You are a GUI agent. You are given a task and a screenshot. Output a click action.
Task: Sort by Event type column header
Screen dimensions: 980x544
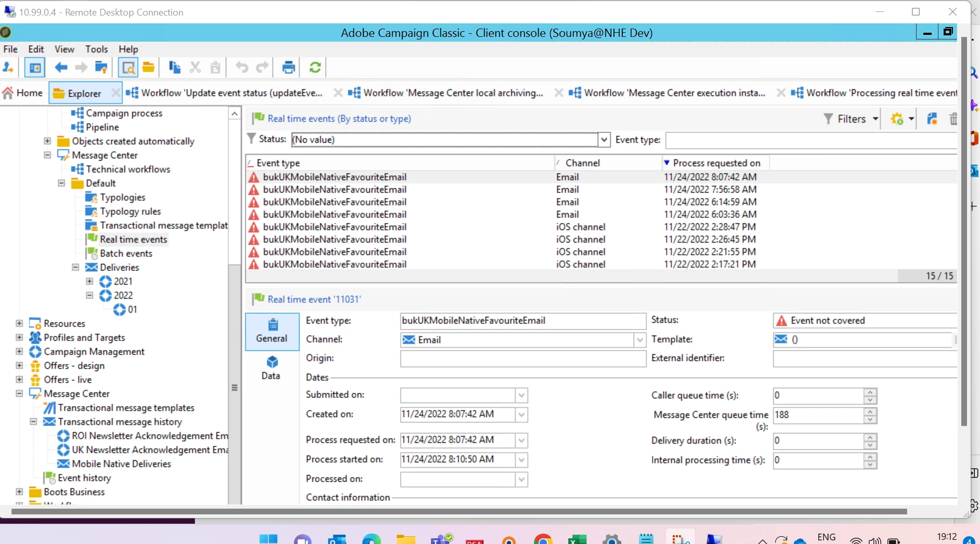[x=400, y=163]
